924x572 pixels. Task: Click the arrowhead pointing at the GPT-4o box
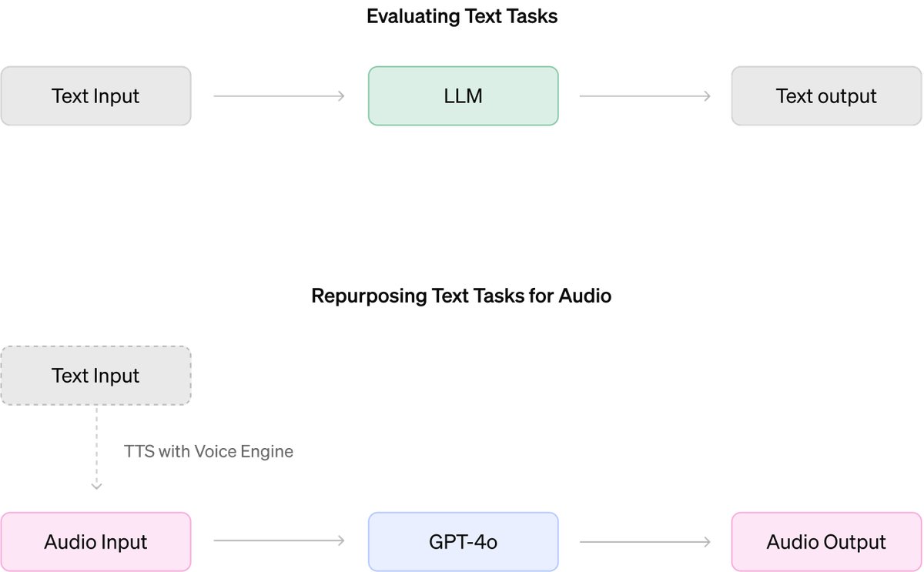pos(340,542)
